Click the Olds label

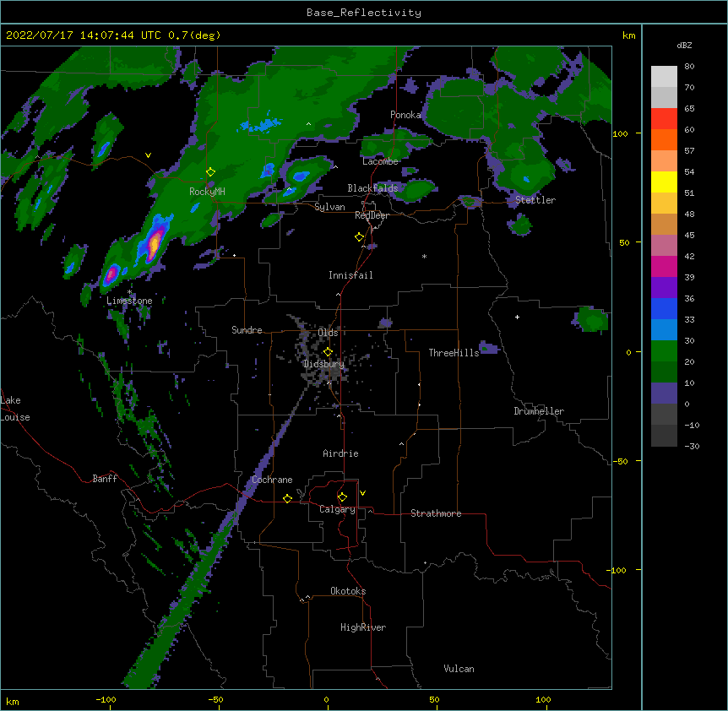328,333
